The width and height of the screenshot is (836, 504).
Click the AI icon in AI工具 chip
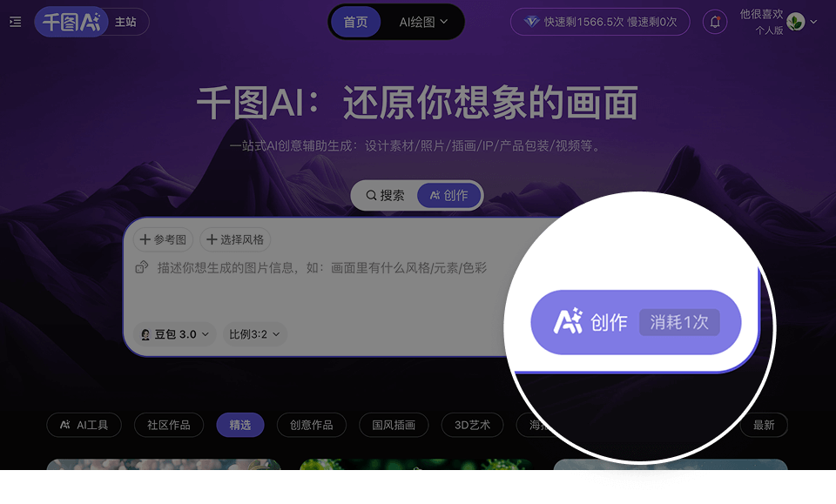(65, 425)
